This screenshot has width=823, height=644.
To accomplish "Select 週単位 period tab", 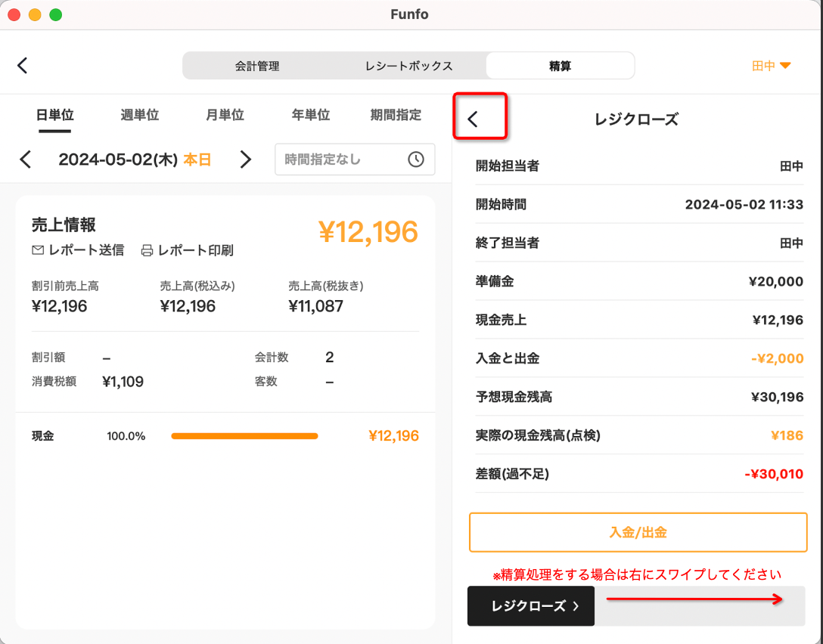I will pos(140,116).
